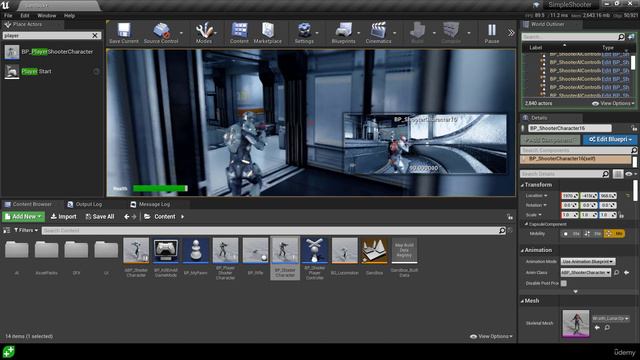The width and height of the screenshot is (640, 360).
Task: Open the Content toolbar icon
Action: [239, 33]
